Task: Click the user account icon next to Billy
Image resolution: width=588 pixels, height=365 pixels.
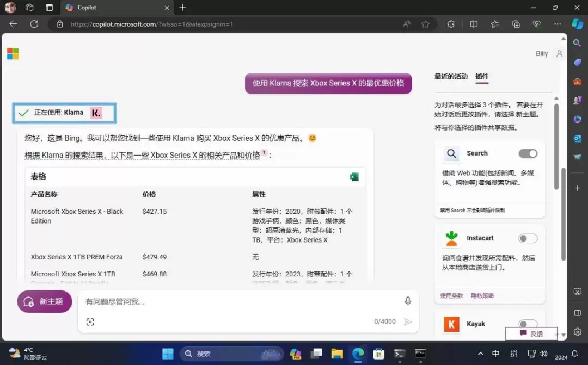Action: (x=559, y=54)
